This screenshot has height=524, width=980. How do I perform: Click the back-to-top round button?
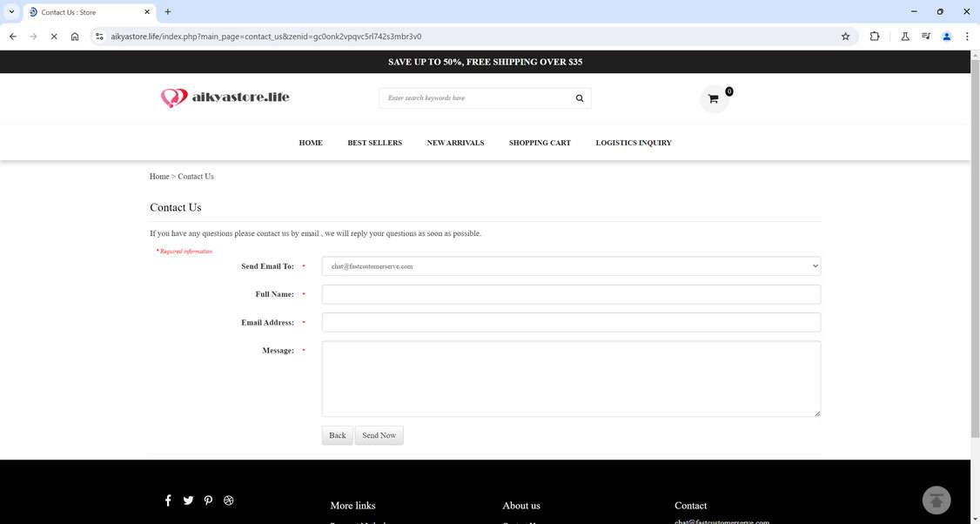click(936, 500)
